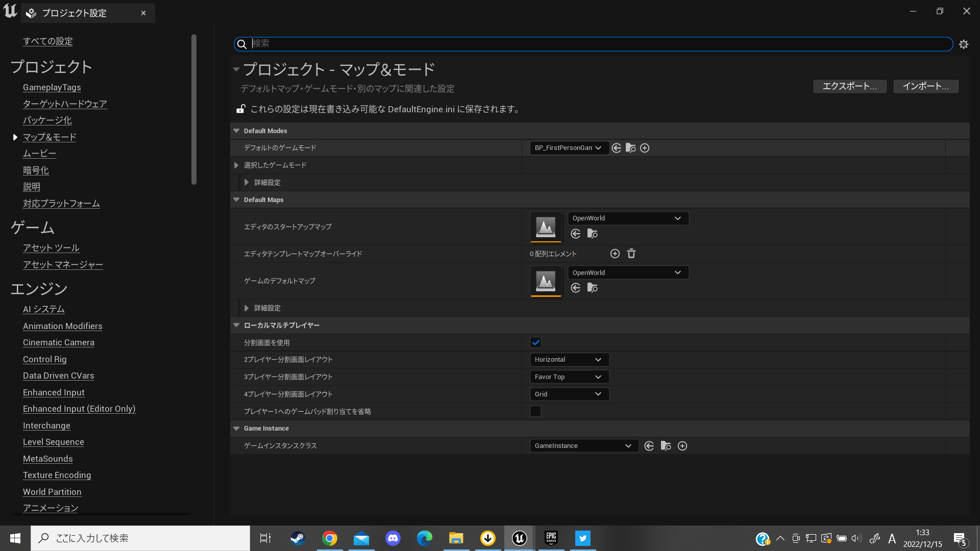Use selected asset for editor startup map
Viewport: 980px width, 551px height.
pyautogui.click(x=576, y=234)
